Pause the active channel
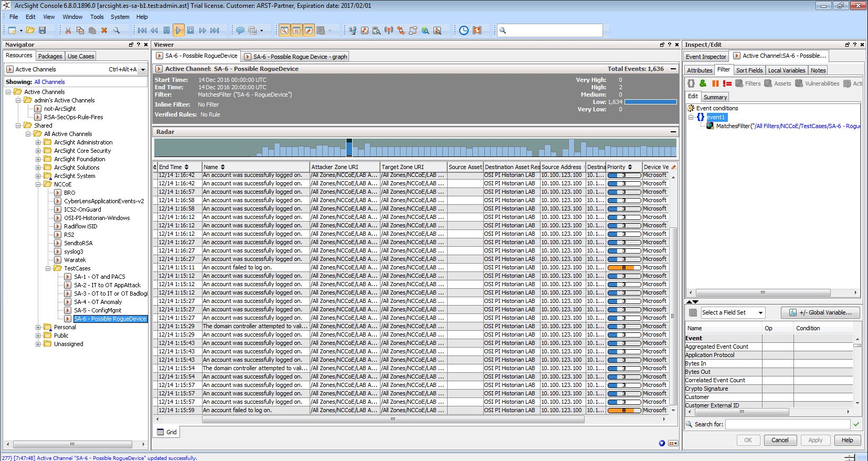The image size is (868, 461). tap(166, 30)
